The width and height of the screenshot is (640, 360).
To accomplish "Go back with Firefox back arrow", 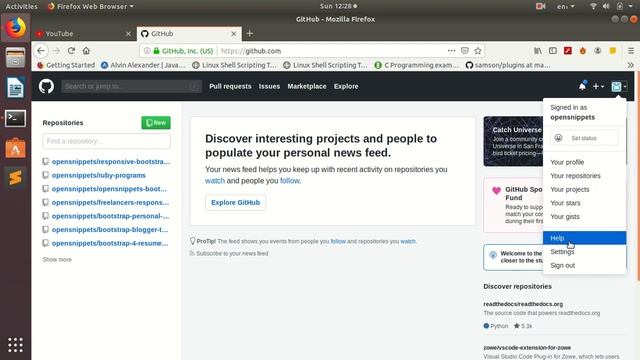I will point(41,51).
